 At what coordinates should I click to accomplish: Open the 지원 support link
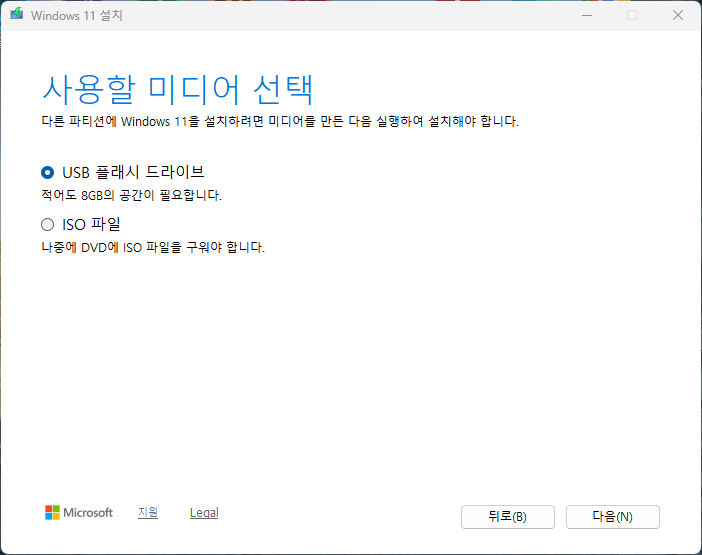148,512
